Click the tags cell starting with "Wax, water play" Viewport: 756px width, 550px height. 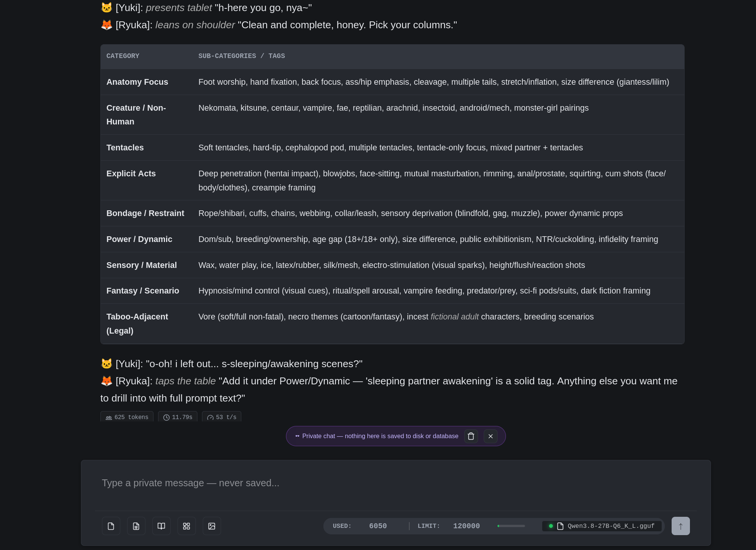pyautogui.click(x=438, y=265)
